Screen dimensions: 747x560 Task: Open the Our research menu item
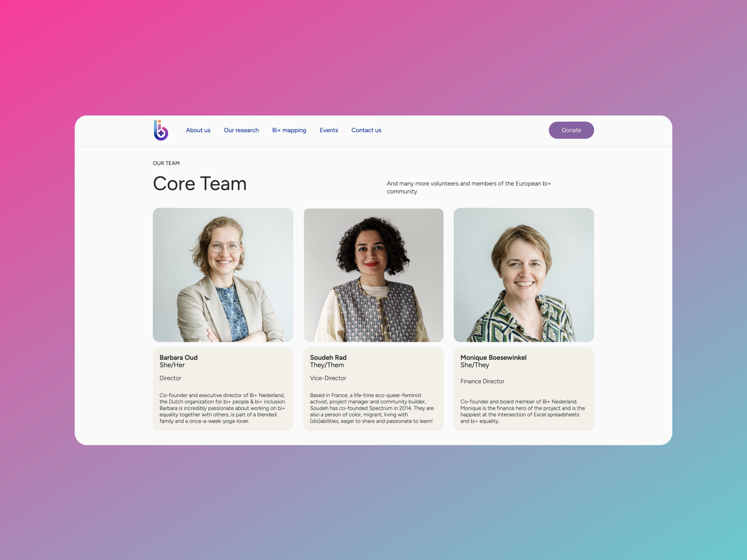tap(241, 130)
